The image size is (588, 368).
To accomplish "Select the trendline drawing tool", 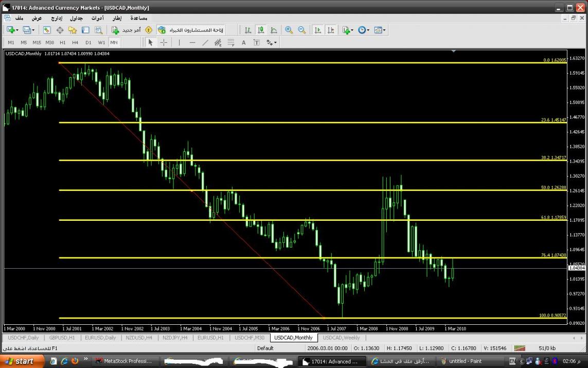I will coord(205,43).
